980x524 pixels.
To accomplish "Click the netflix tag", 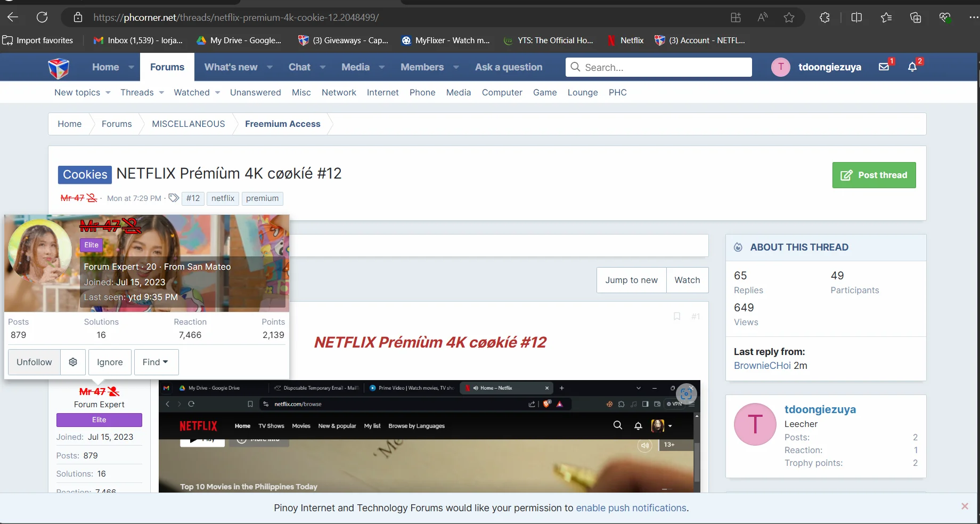I will point(223,198).
